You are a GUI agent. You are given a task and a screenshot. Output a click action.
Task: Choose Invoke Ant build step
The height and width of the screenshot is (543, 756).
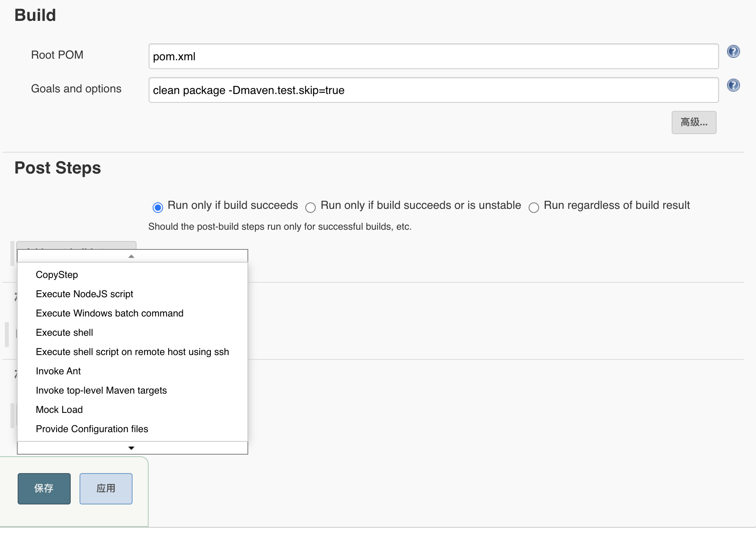[58, 371]
